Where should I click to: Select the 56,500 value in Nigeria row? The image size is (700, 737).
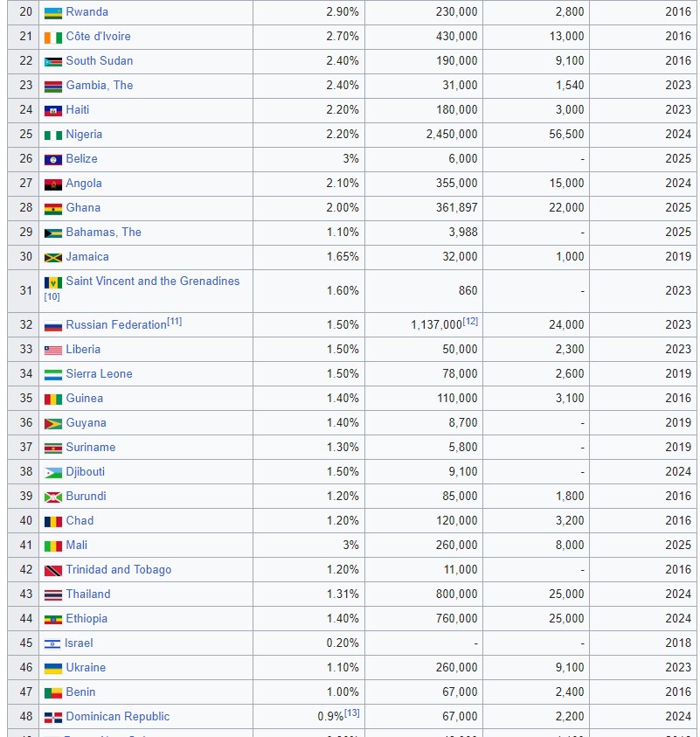566,134
